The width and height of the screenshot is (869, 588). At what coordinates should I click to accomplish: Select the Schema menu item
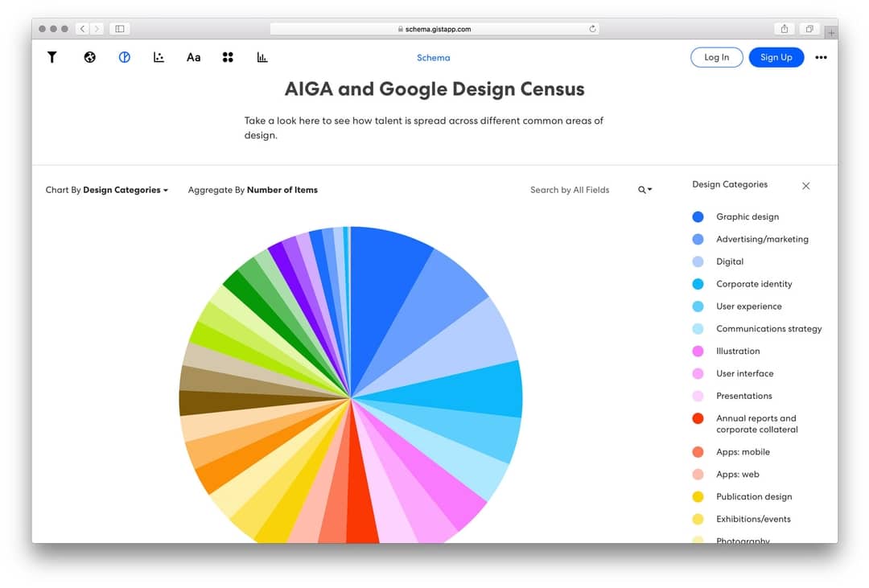[434, 57]
